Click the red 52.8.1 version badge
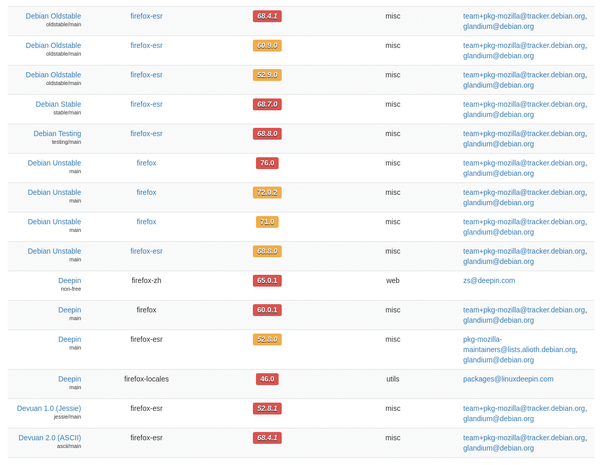The height and width of the screenshot is (465, 600). [267, 408]
